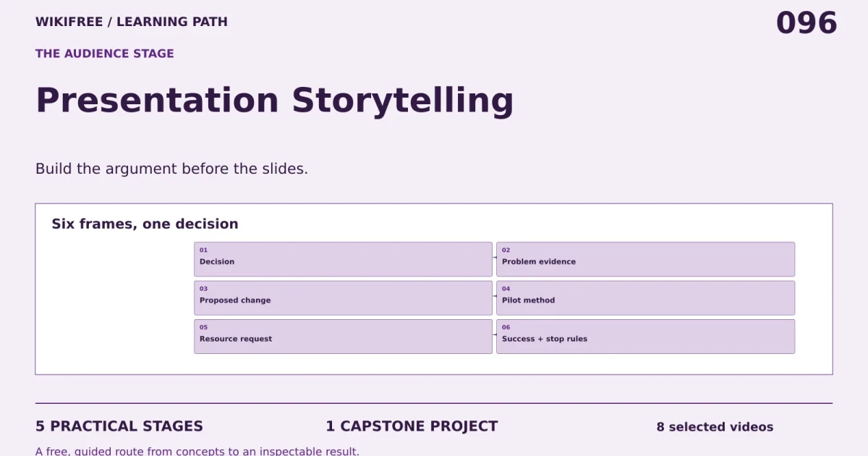The image size is (868, 456).
Task: Select the 01 Decision frame card
Action: [343, 259]
